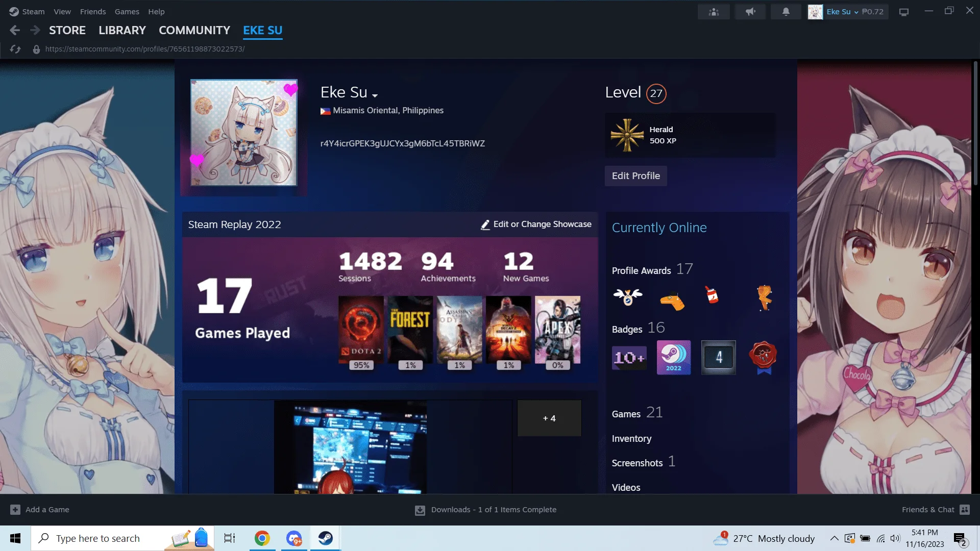Open Steam from the taskbar
The height and width of the screenshot is (551, 980).
[x=325, y=538]
